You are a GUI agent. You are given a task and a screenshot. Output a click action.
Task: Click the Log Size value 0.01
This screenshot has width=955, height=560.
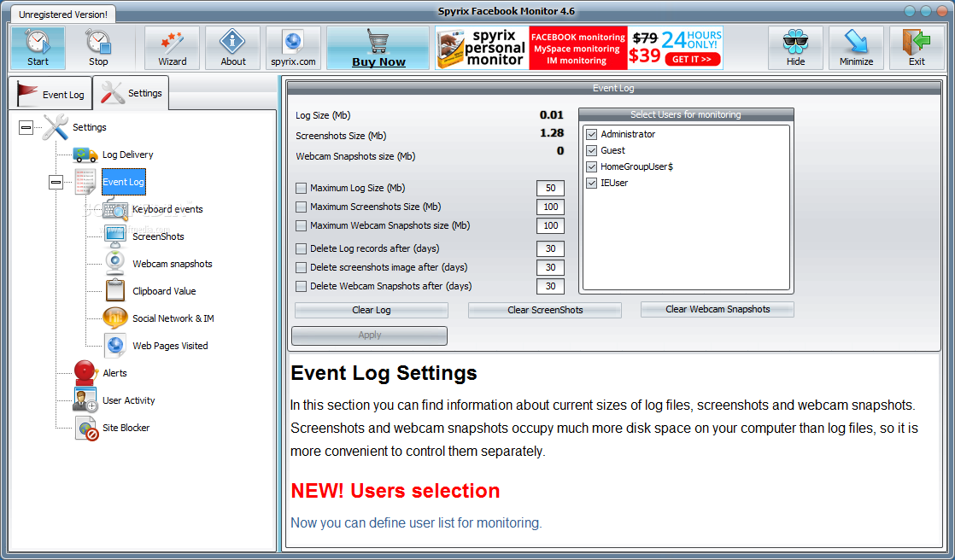pos(552,115)
